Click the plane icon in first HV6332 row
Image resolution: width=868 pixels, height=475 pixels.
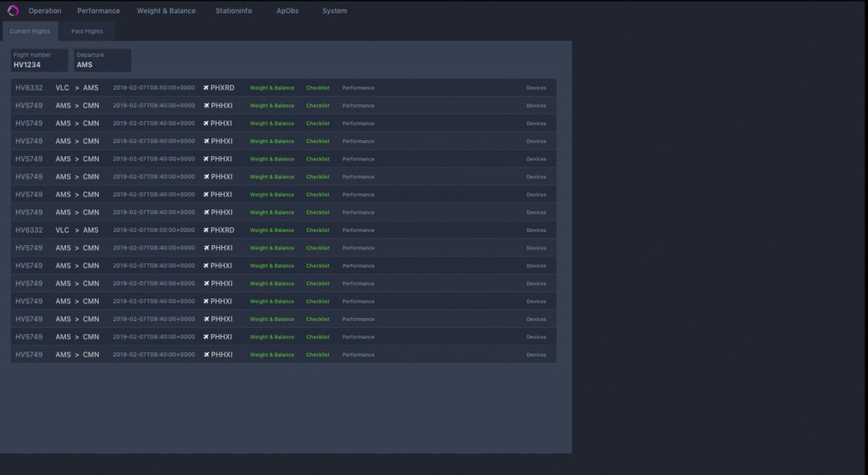pyautogui.click(x=206, y=87)
